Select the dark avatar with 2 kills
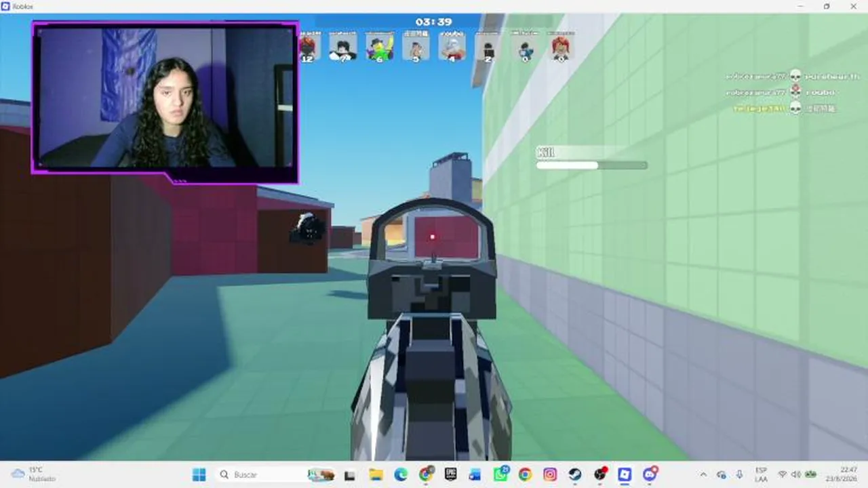The image size is (868, 488). (x=488, y=47)
